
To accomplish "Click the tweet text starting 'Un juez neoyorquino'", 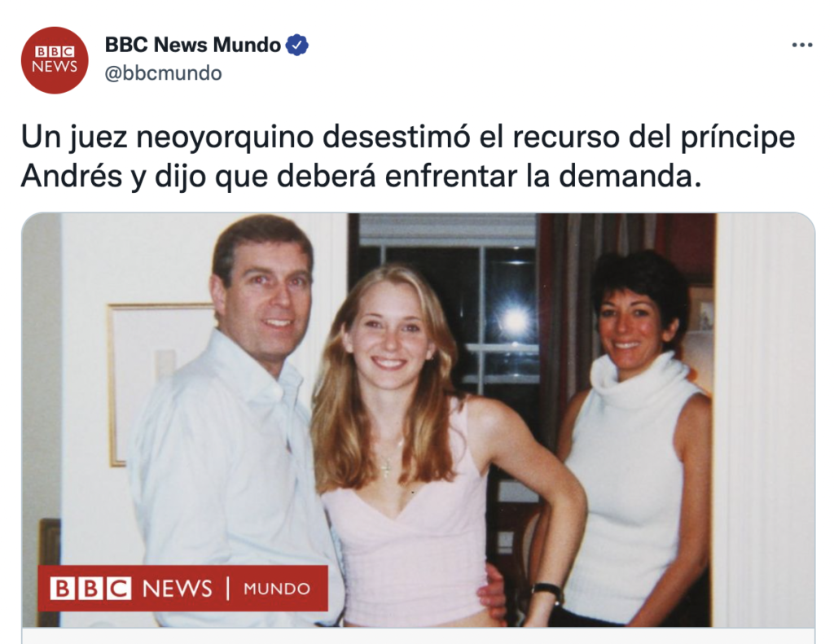I will [x=408, y=156].
